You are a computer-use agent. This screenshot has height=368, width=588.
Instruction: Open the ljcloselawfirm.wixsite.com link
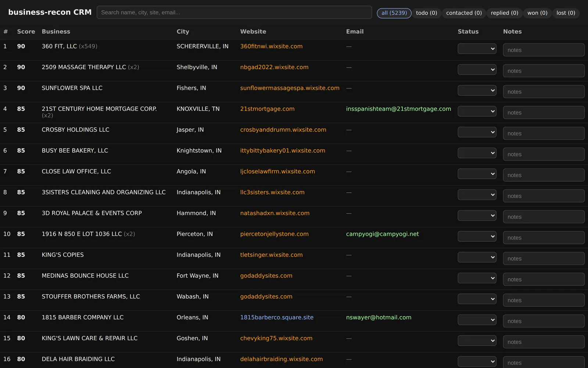coord(277,171)
